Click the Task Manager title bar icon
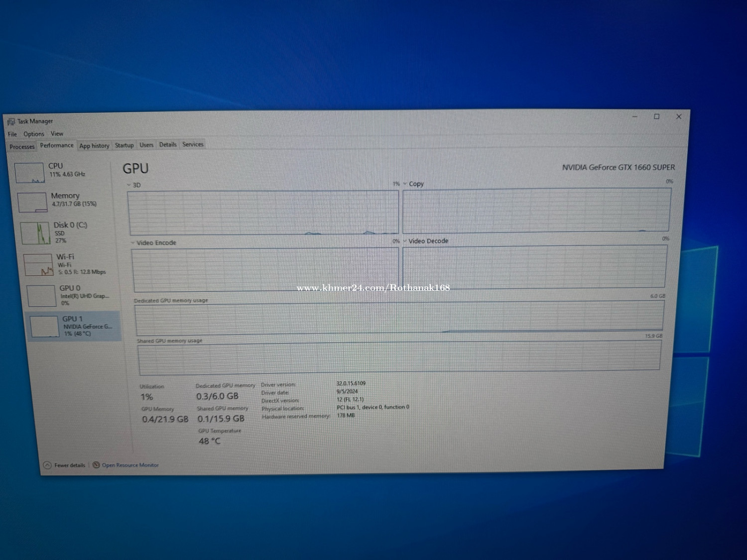Viewport: 747px width, 560px height. (x=11, y=121)
